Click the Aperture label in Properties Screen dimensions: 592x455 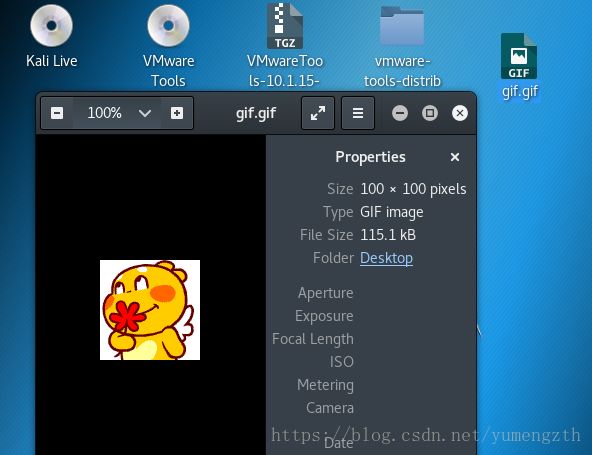325,293
